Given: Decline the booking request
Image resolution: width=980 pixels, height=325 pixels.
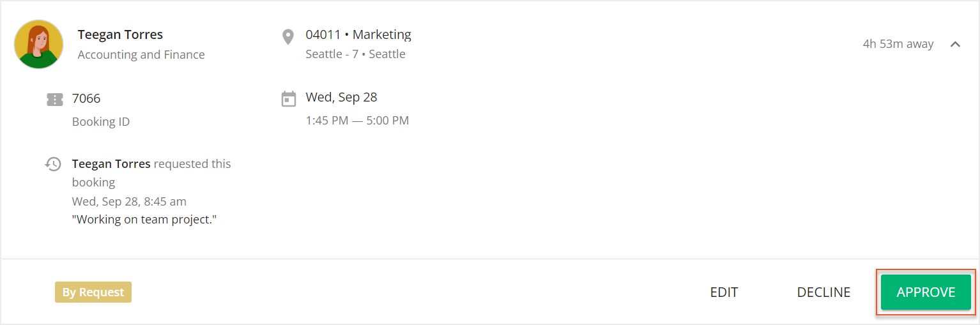Looking at the screenshot, I should click(x=823, y=292).
